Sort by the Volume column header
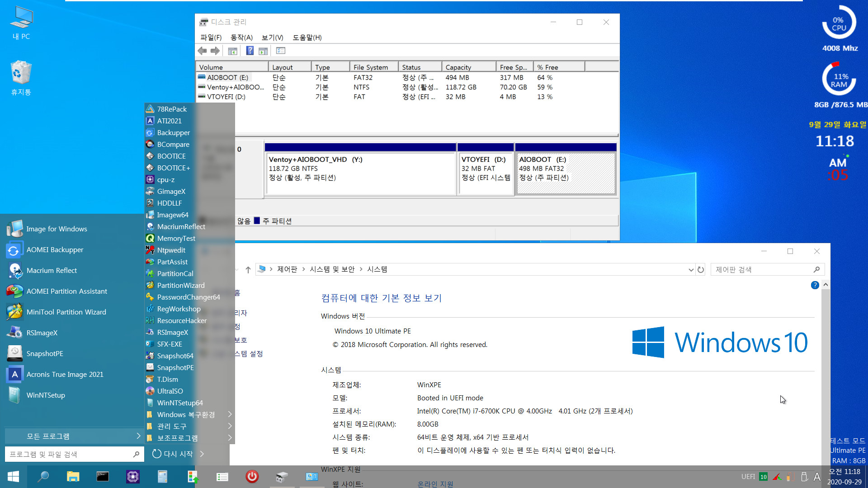Screen dimensions: 868x488 click(232, 67)
